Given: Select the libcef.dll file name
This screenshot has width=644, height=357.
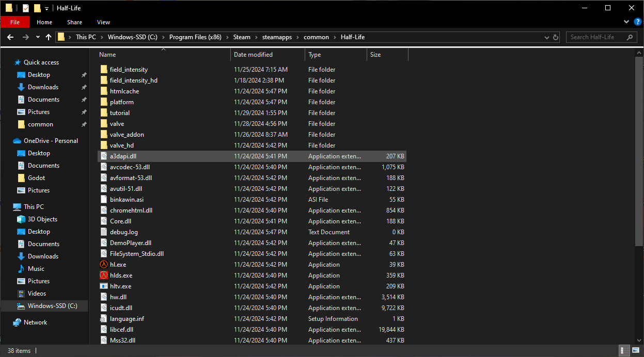Looking at the screenshot, I should (121, 330).
